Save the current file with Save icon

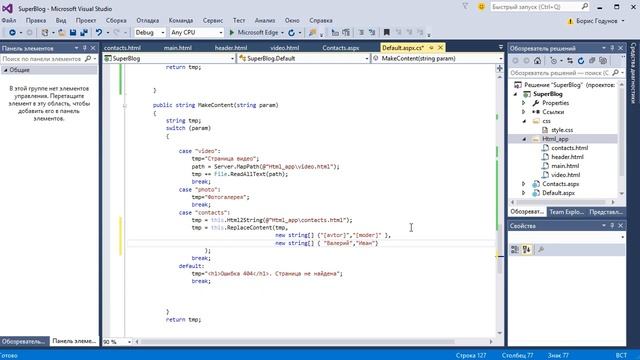click(73, 32)
